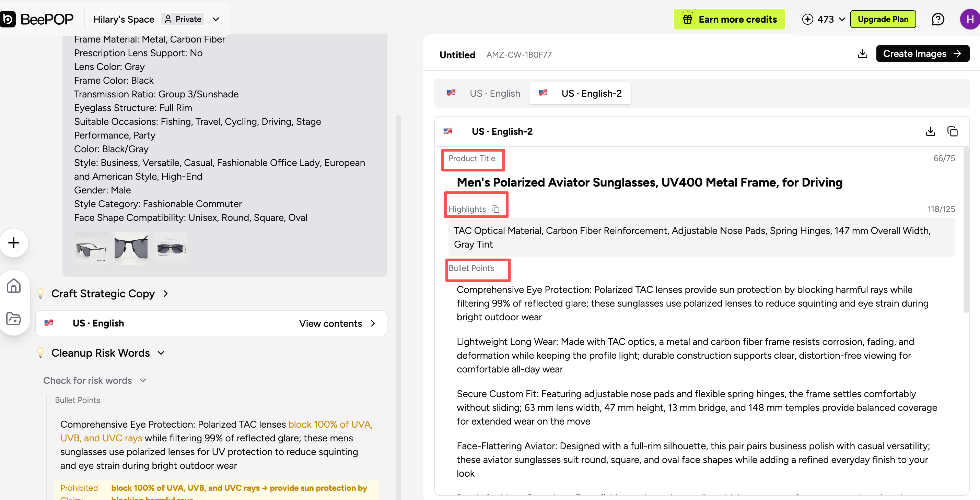This screenshot has height=500, width=980.
Task: Open the user avatar H menu
Action: [970, 19]
